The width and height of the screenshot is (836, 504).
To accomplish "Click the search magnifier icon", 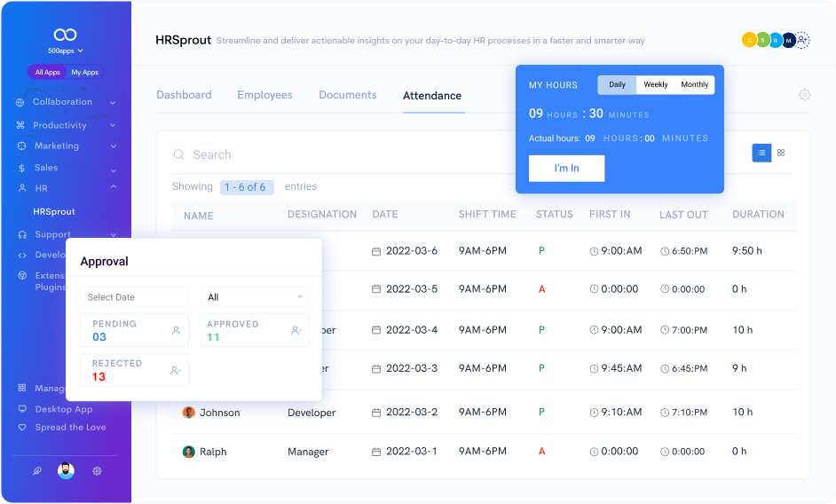I will [x=178, y=154].
